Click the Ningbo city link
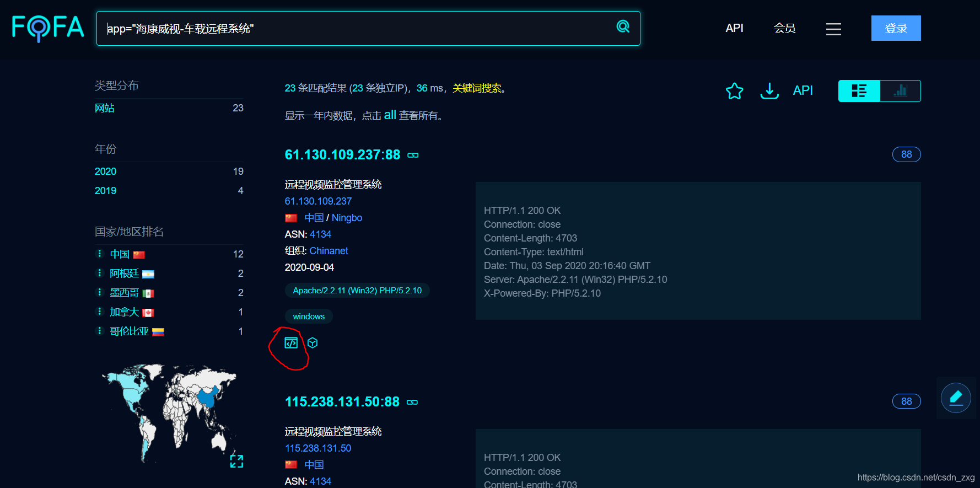 [x=347, y=218]
